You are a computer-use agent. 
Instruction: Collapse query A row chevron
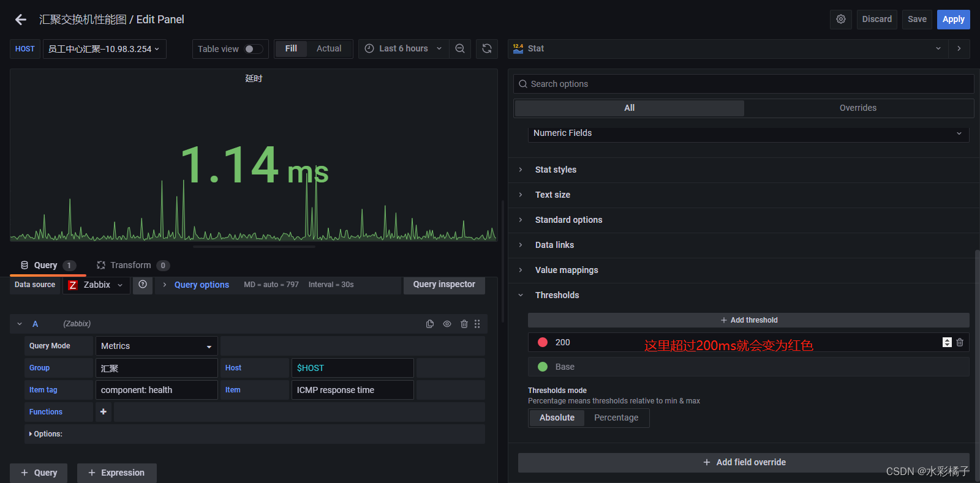[20, 324]
